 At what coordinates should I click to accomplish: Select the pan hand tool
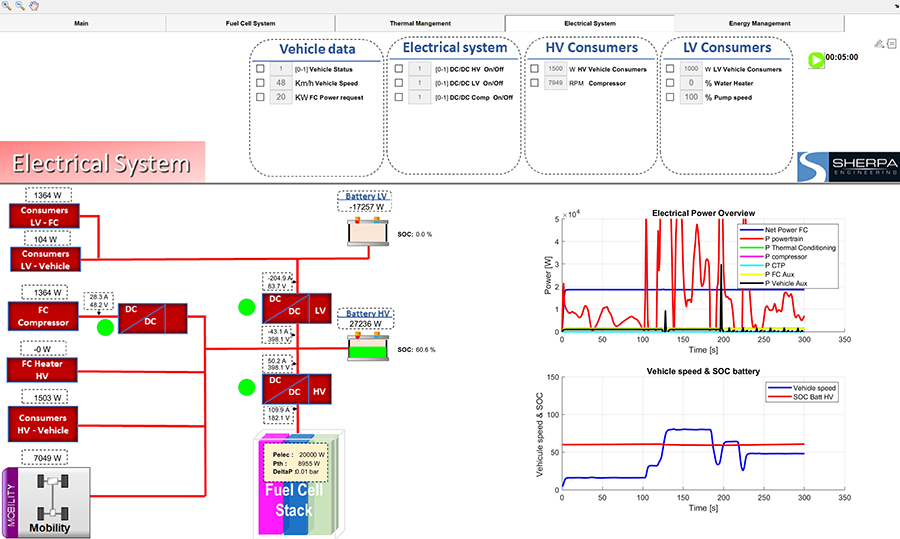tap(32, 6)
